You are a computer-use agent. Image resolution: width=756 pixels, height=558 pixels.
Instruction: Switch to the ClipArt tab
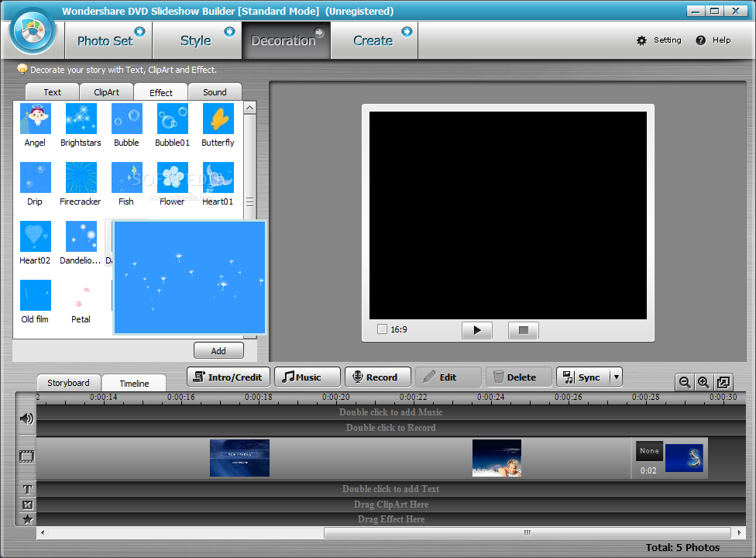pos(107,92)
